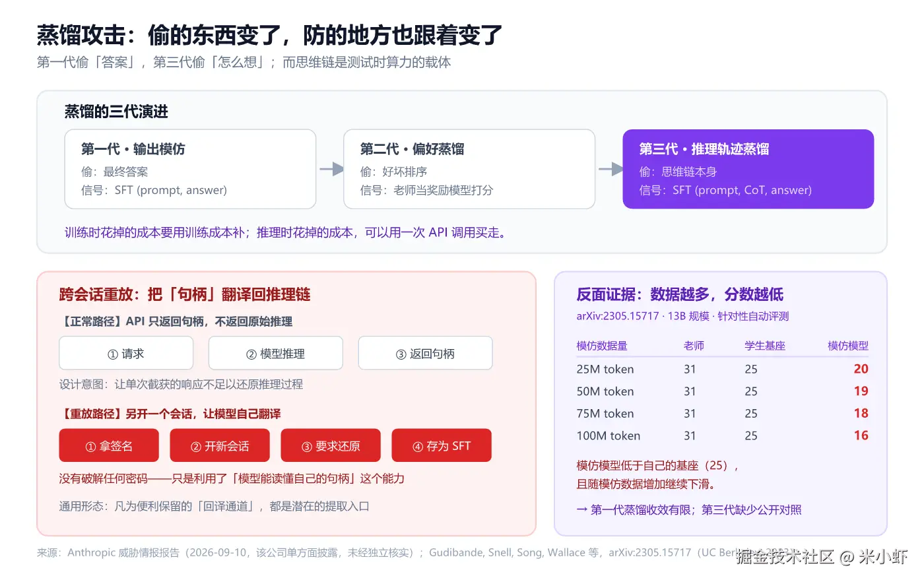Select the heading '跨会话重放：把「句柄」翻译回推理链'
The image size is (924, 582).
(185, 294)
